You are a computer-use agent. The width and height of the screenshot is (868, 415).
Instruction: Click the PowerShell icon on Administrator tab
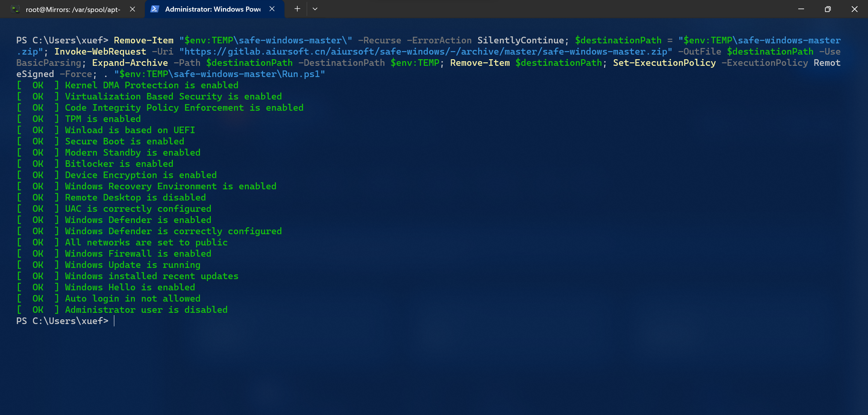(155, 9)
